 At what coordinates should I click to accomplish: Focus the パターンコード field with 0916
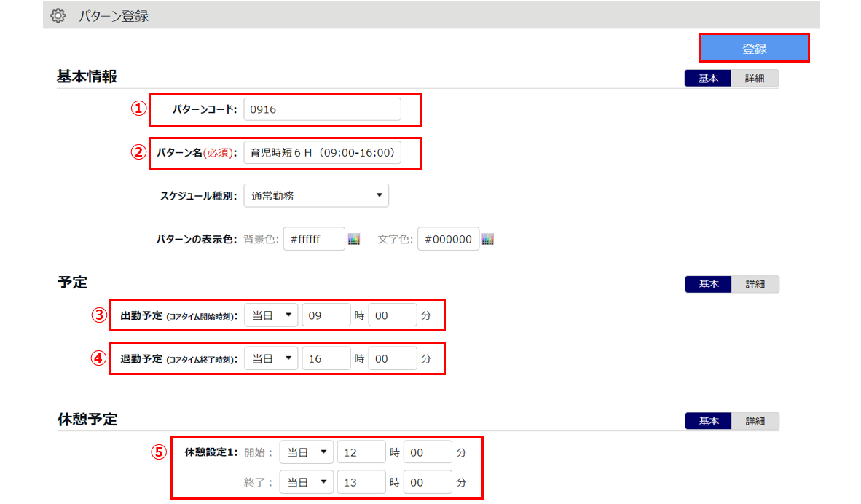click(322, 109)
